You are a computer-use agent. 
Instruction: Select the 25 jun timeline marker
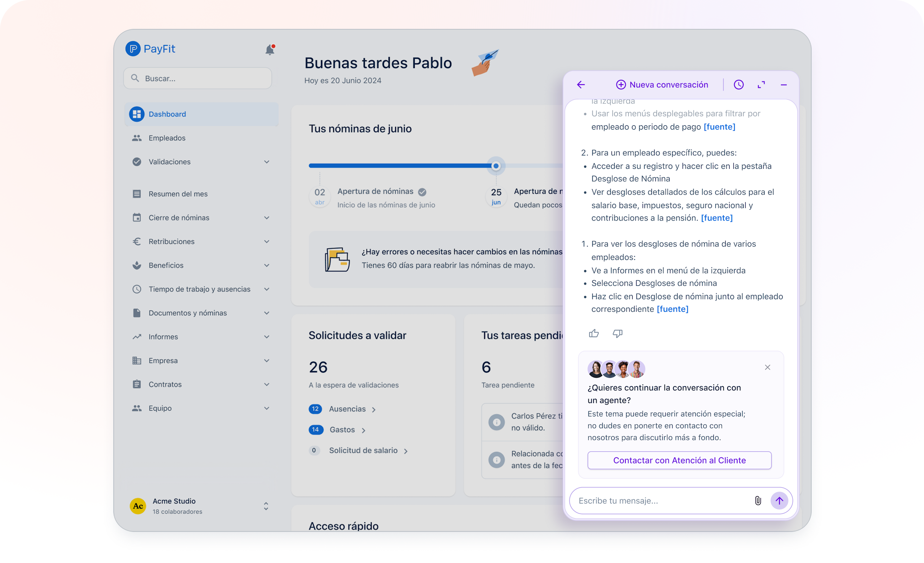496,197
